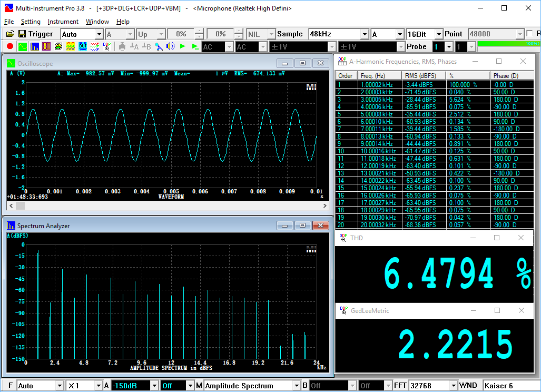Image resolution: width=541 pixels, height=392 pixels.
Task: Open the Data Logger icon
Action: [x=71, y=46]
